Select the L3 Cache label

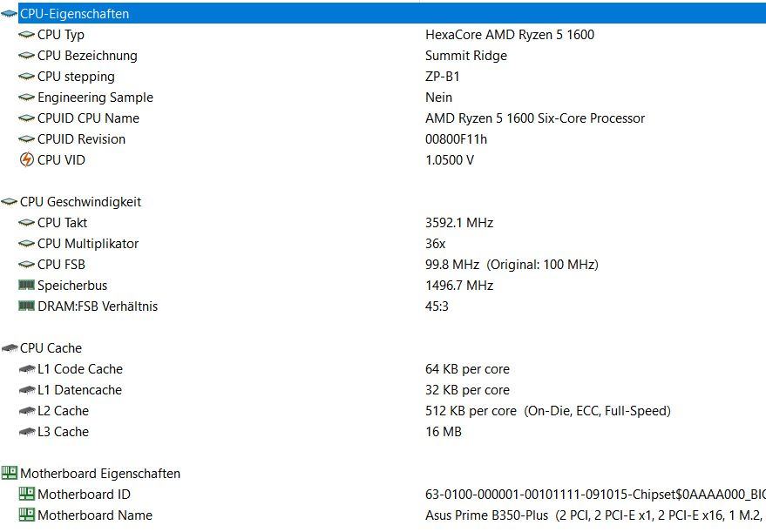(63, 433)
